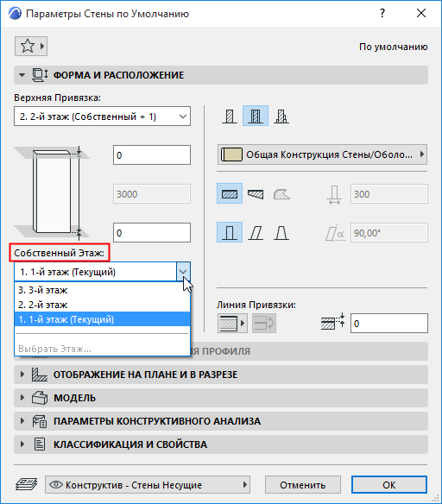
Task: Click the wall thickness 300 field
Action: 389,194
